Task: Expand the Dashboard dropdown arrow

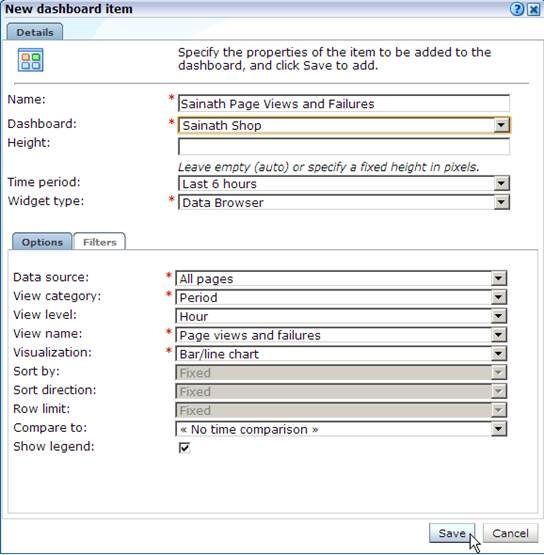Action: [501, 125]
